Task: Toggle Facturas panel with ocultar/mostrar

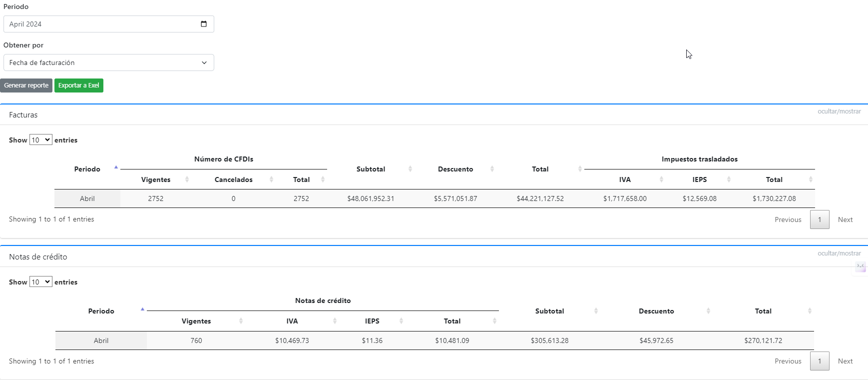Action: 839,111
